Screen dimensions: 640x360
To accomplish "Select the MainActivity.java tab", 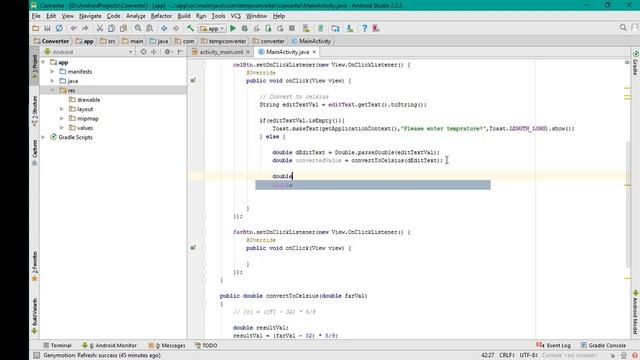I will pyautogui.click(x=287, y=52).
